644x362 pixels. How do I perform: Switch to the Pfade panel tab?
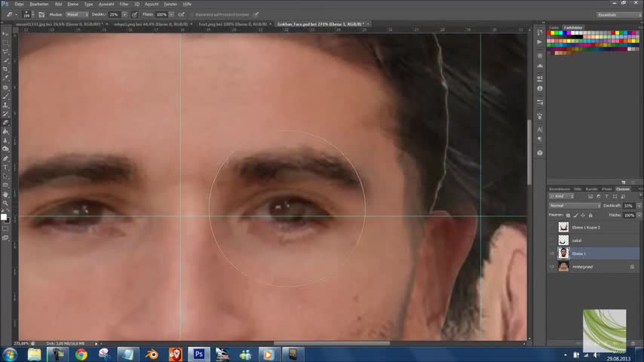pos(606,189)
